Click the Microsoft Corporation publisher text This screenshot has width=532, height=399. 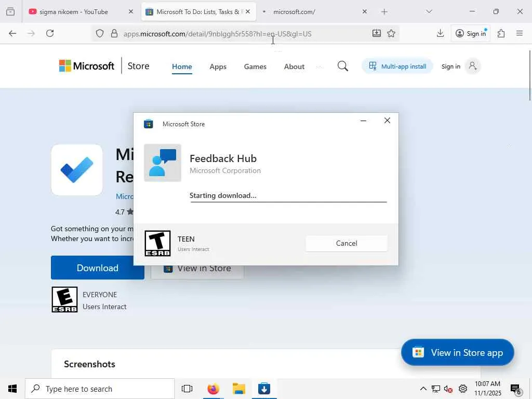(225, 170)
